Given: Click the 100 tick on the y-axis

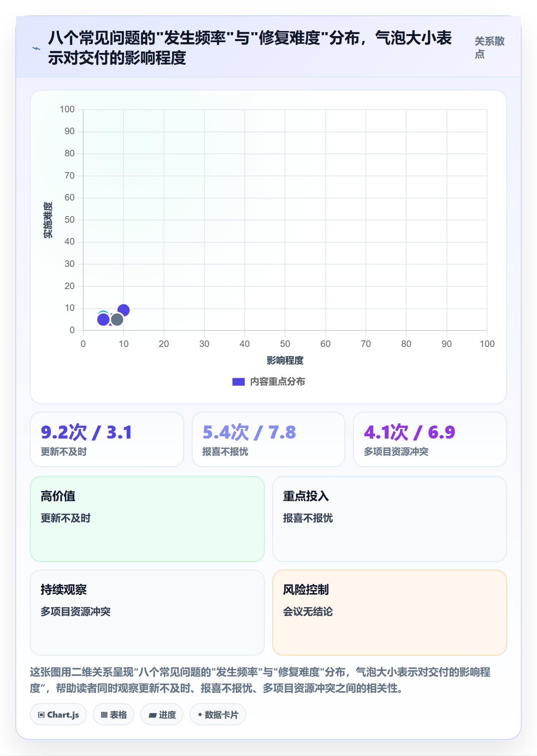Looking at the screenshot, I should 67,109.
